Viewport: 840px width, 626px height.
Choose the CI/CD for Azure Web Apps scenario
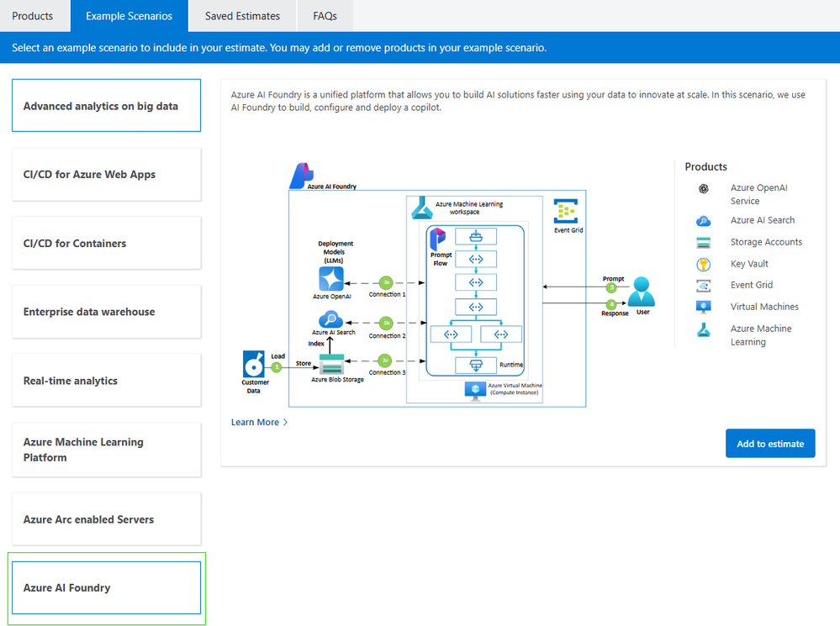click(106, 175)
